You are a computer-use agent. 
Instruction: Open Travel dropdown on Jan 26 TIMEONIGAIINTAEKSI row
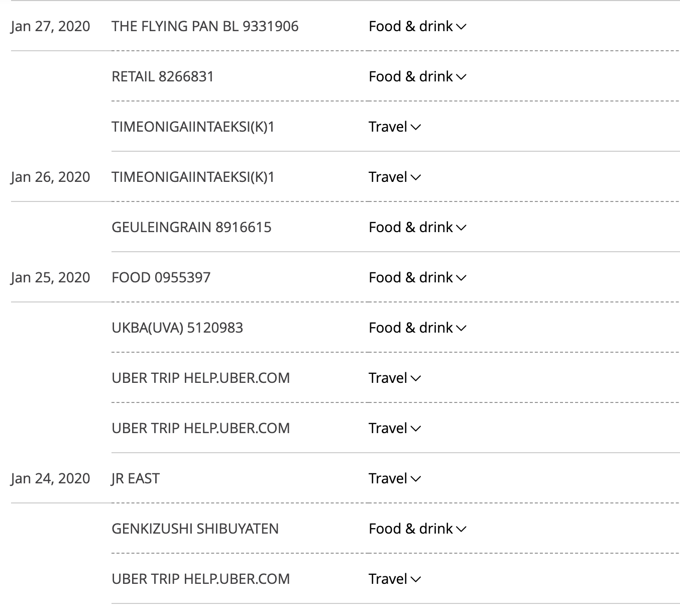click(x=394, y=177)
